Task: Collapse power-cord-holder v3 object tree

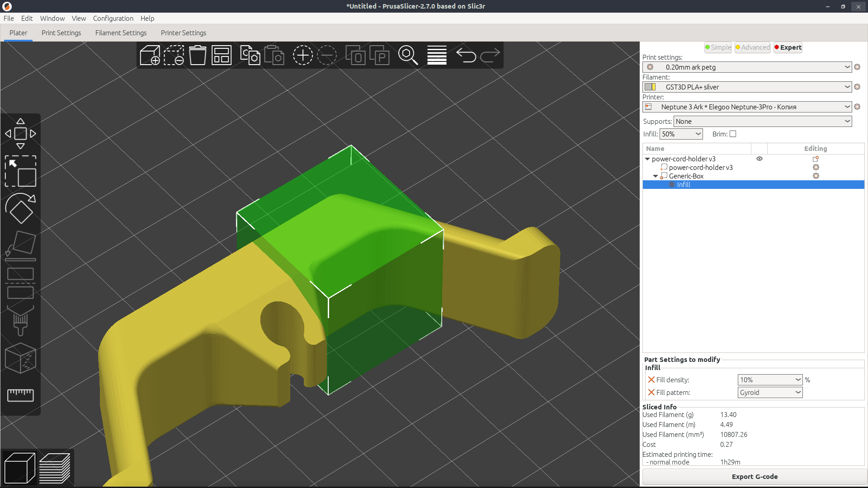Action: click(647, 159)
